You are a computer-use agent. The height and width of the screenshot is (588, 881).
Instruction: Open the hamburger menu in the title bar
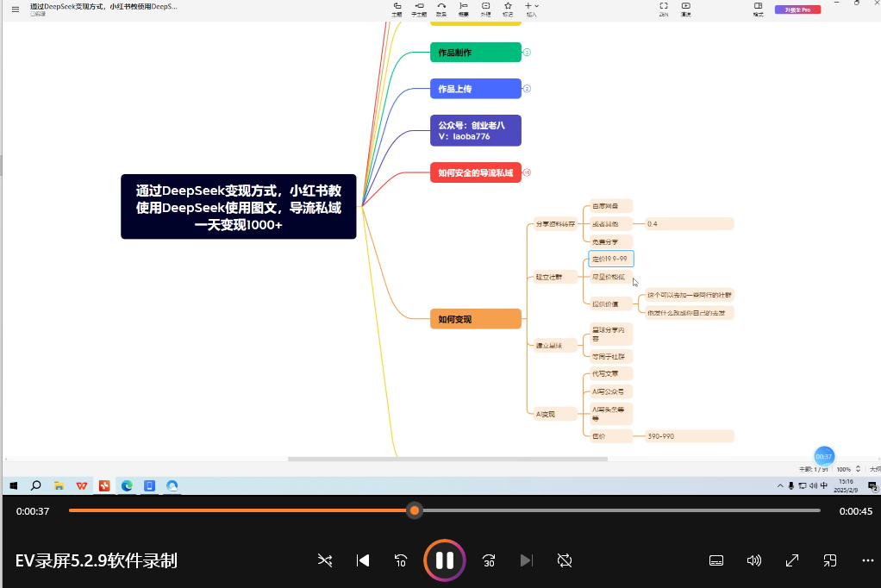(x=16, y=9)
